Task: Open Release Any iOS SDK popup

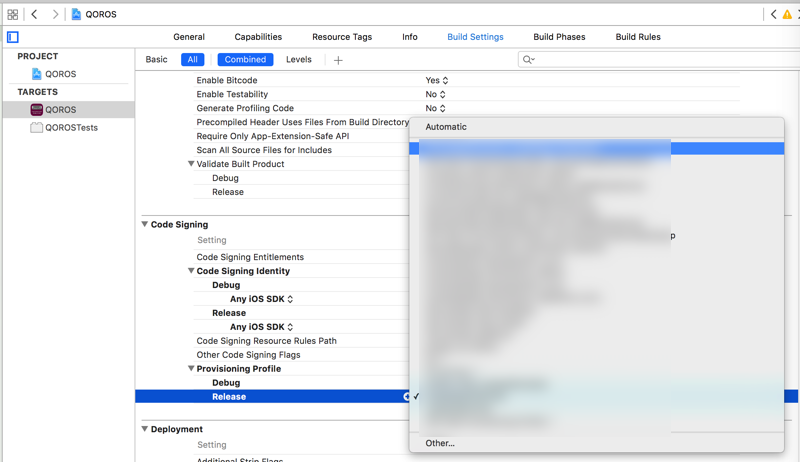Action: click(x=261, y=327)
